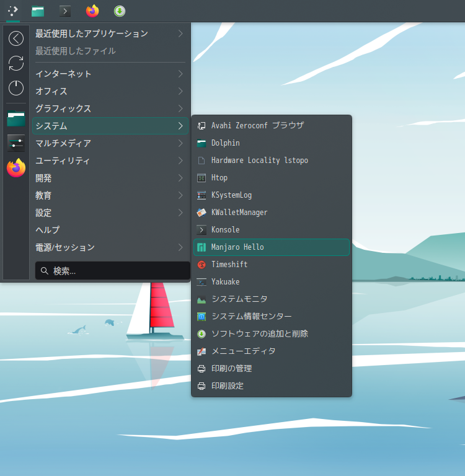Image resolution: width=465 pixels, height=476 pixels.
Task: Click the システム category chevron
Action: [180, 126]
